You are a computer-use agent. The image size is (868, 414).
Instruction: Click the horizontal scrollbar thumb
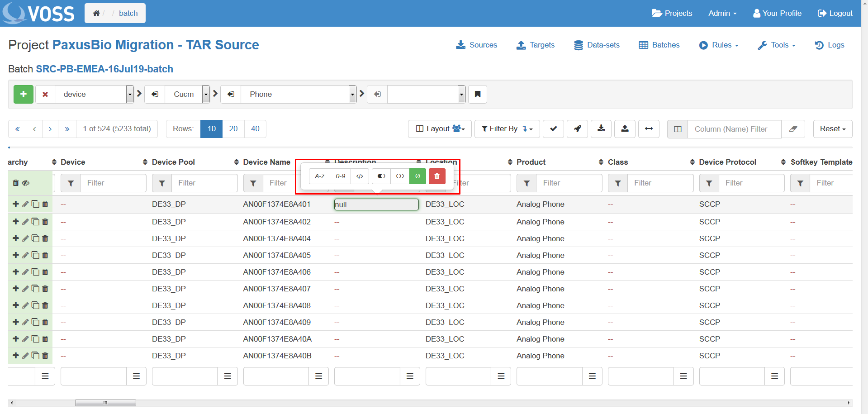click(105, 403)
